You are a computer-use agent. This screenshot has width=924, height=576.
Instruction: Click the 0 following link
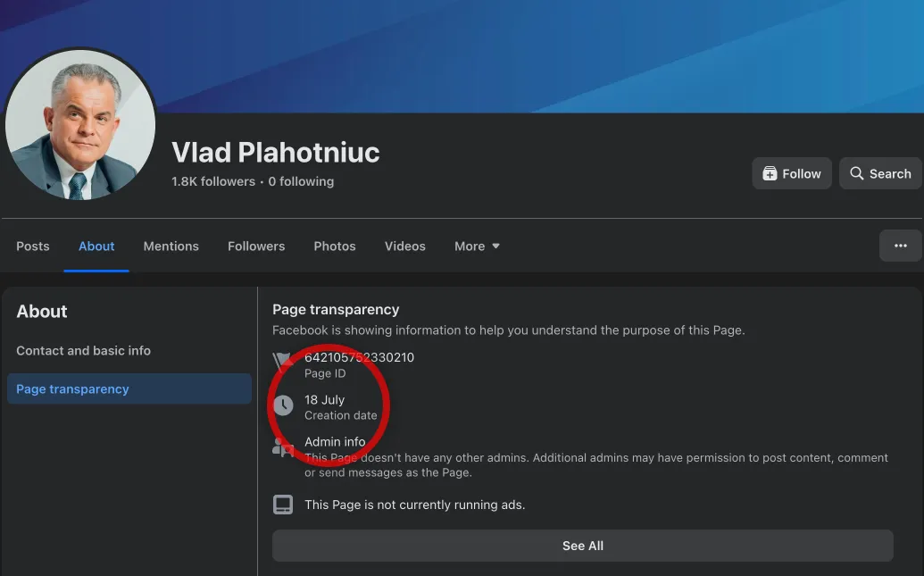pos(301,181)
